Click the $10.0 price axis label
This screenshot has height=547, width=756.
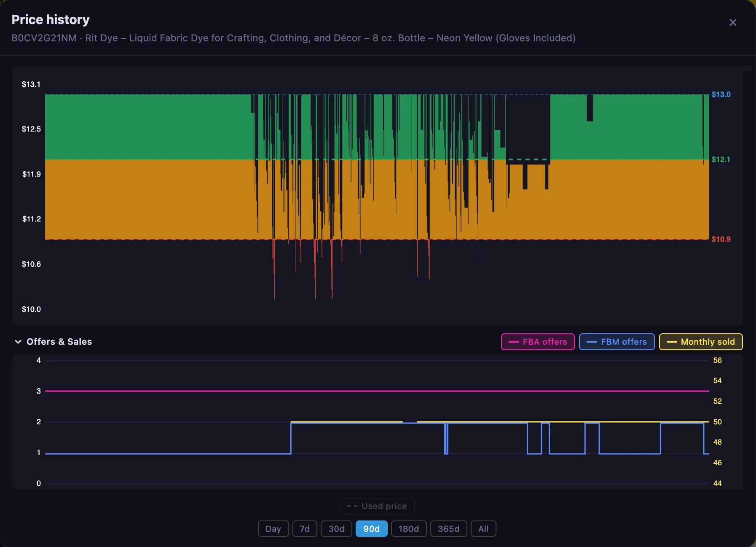click(x=31, y=309)
